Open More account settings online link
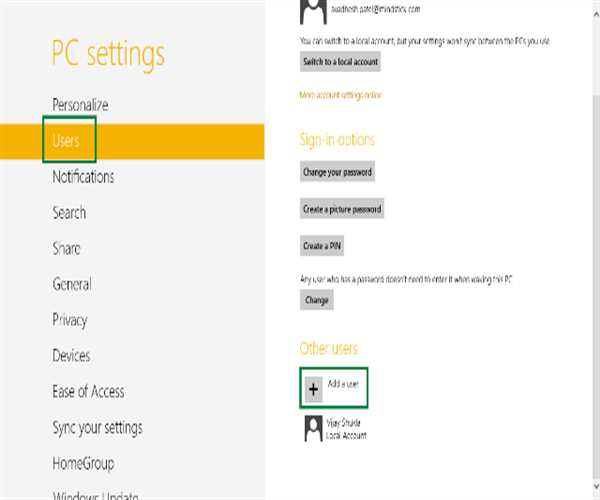 tap(340, 95)
